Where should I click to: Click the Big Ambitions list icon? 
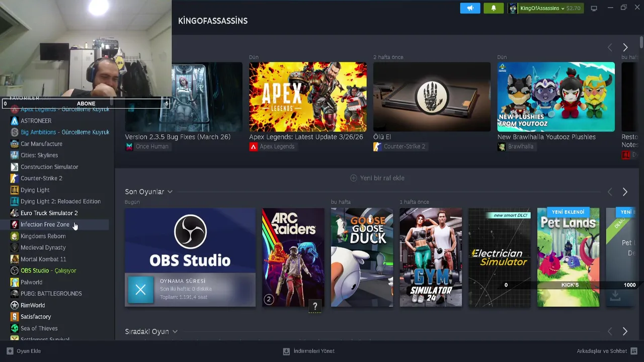pos(15,132)
